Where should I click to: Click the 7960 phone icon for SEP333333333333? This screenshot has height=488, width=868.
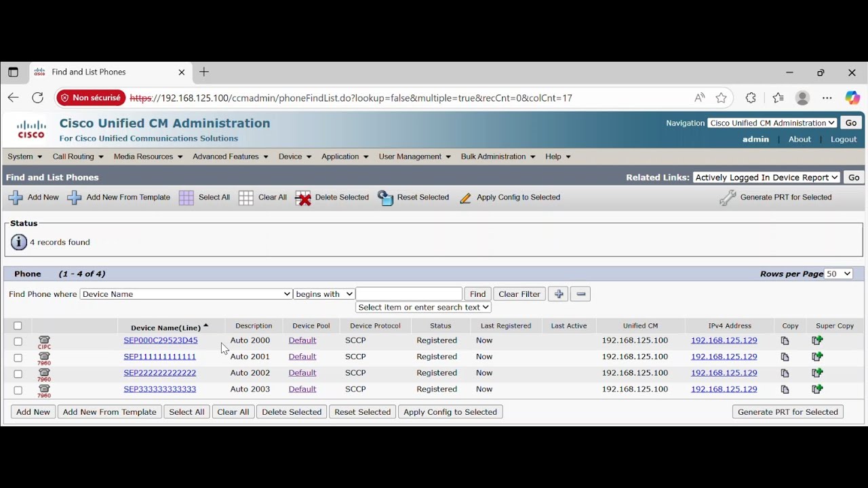point(44,390)
